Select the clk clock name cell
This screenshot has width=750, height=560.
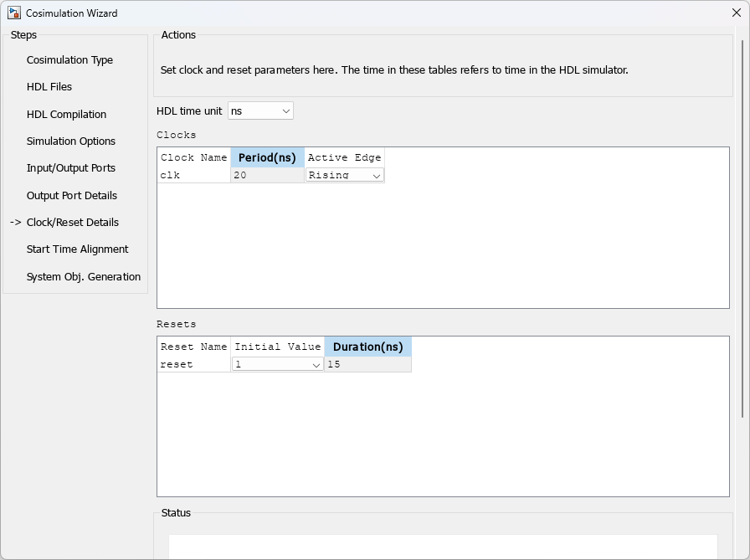[193, 176]
